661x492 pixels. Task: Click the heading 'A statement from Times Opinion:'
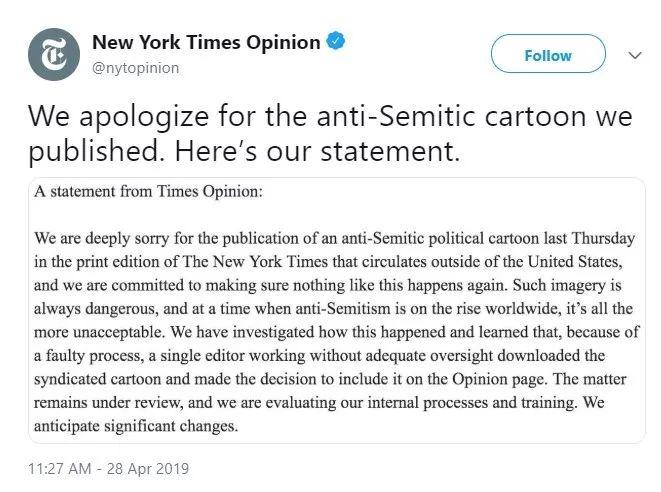pos(148,191)
